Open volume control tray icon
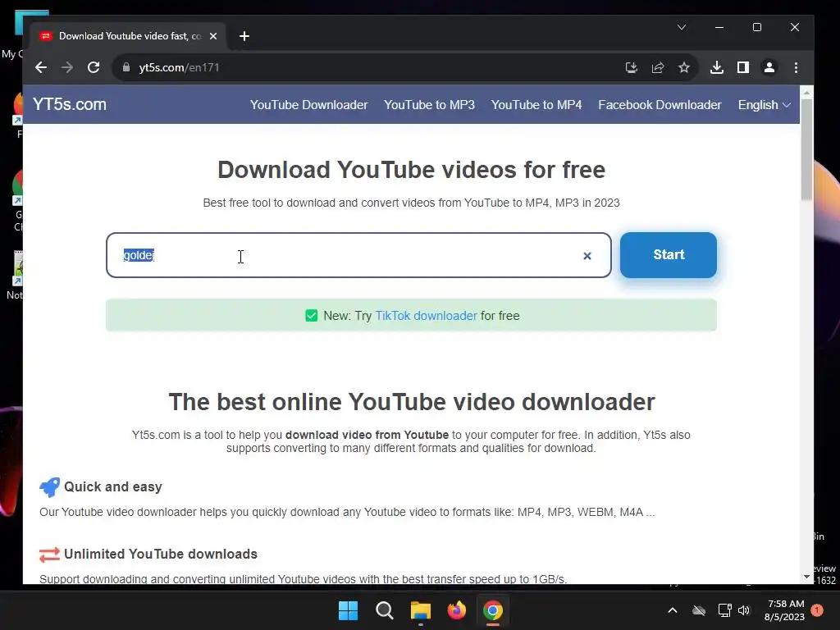 [x=744, y=610]
